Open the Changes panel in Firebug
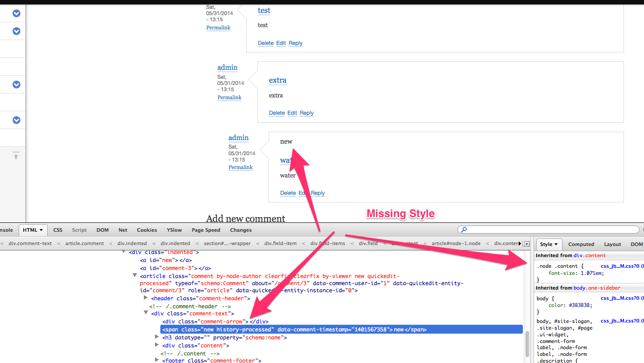 [x=240, y=230]
